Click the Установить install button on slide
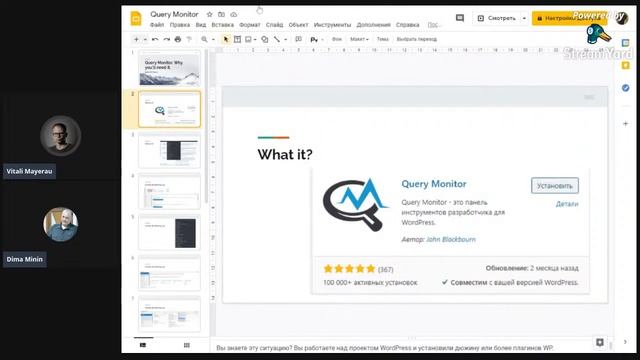Screen dimensions: 640x360 [x=555, y=186]
